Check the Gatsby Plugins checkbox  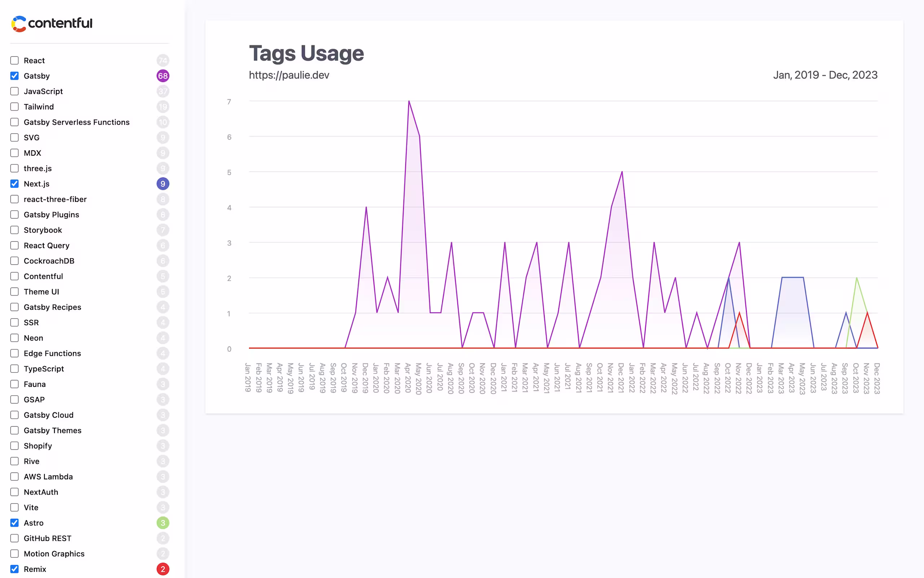click(x=14, y=215)
